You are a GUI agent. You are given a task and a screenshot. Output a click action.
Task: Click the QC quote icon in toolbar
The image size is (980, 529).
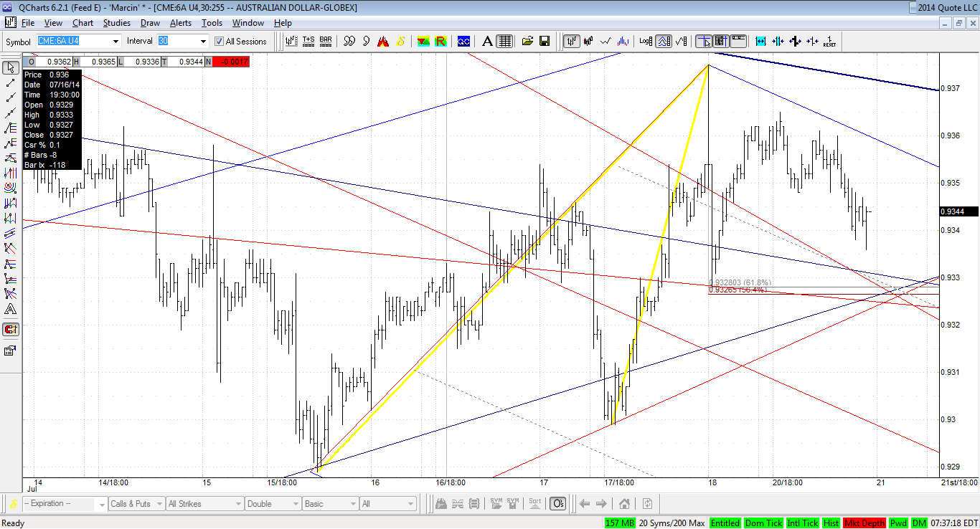pos(464,41)
